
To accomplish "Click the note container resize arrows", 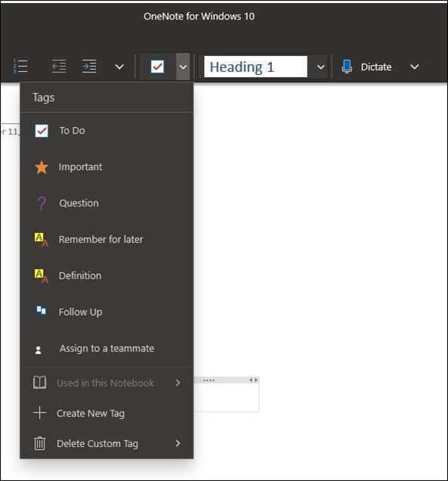I will [x=253, y=380].
